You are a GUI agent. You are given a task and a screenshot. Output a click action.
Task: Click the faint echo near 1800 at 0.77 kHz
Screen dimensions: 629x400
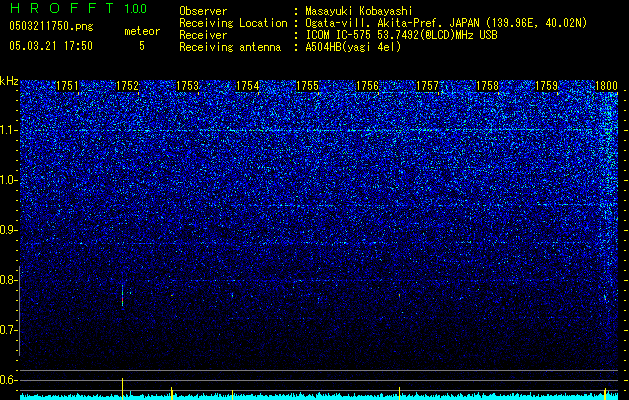coord(605,298)
